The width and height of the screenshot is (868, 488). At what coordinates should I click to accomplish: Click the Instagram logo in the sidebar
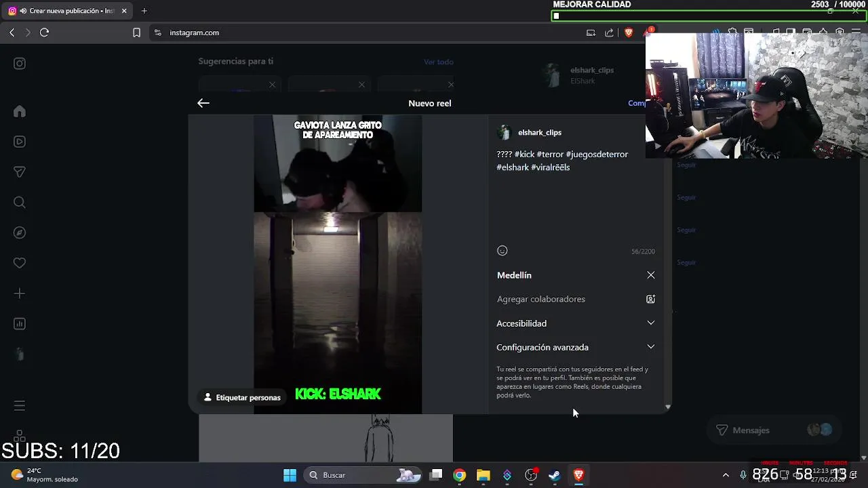[x=20, y=63]
